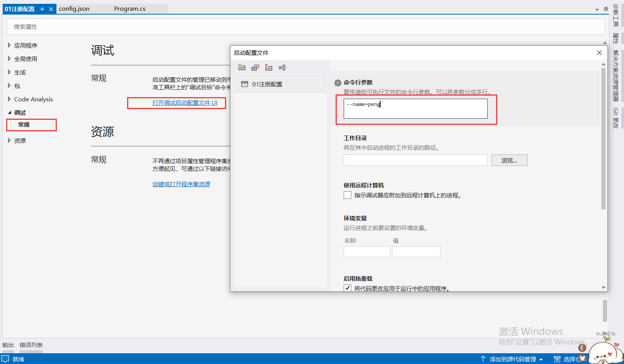Click the 搜索属性 search box
The width and height of the screenshot is (624, 364).
pos(306,27)
